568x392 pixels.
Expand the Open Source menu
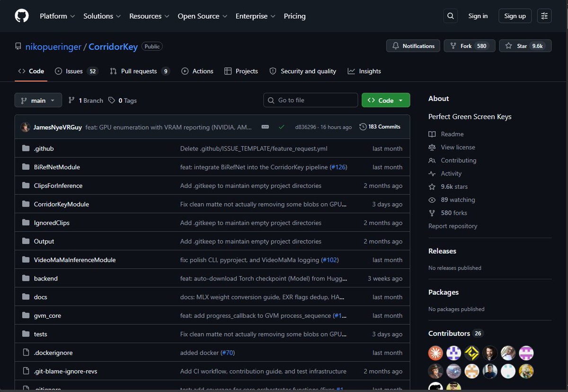[203, 16]
